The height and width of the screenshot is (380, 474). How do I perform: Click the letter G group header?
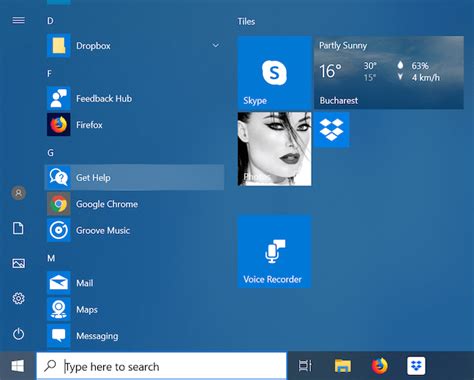click(x=50, y=153)
